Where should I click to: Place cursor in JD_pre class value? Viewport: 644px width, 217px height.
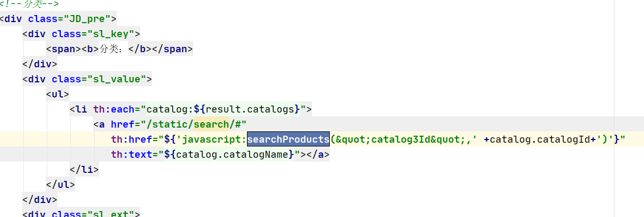pyautogui.click(x=88, y=19)
